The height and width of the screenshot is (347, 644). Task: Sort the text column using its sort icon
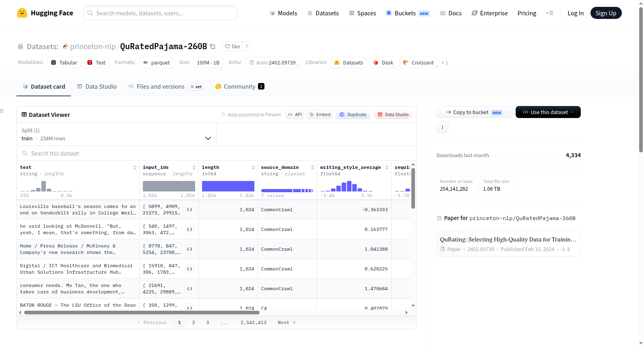point(135,167)
